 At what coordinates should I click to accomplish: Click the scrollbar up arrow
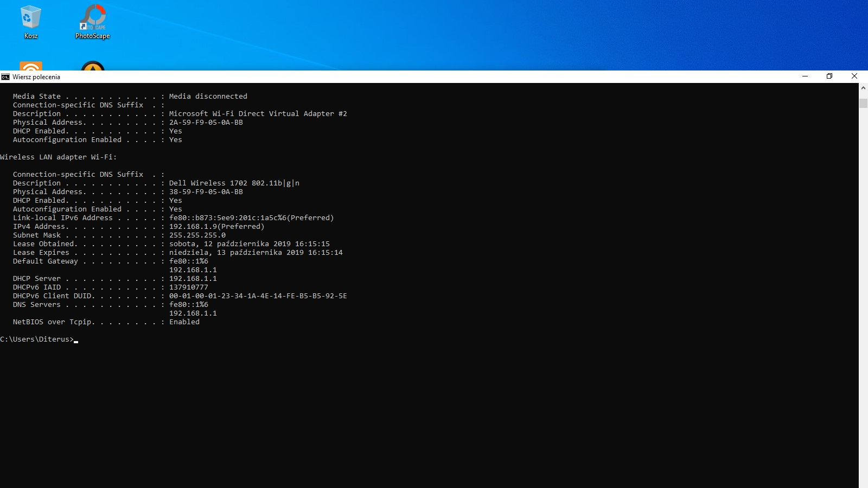click(863, 87)
